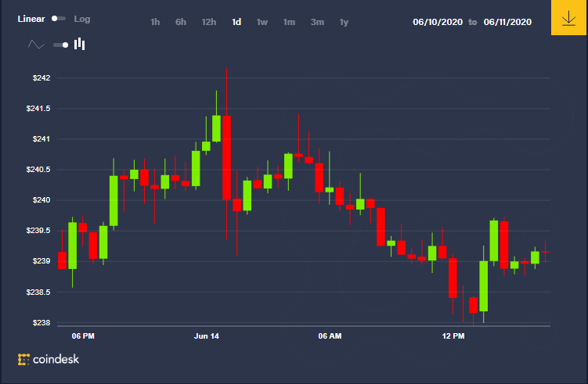Click the Jun 14 time axis label
The image size is (588, 384).
coord(207,336)
